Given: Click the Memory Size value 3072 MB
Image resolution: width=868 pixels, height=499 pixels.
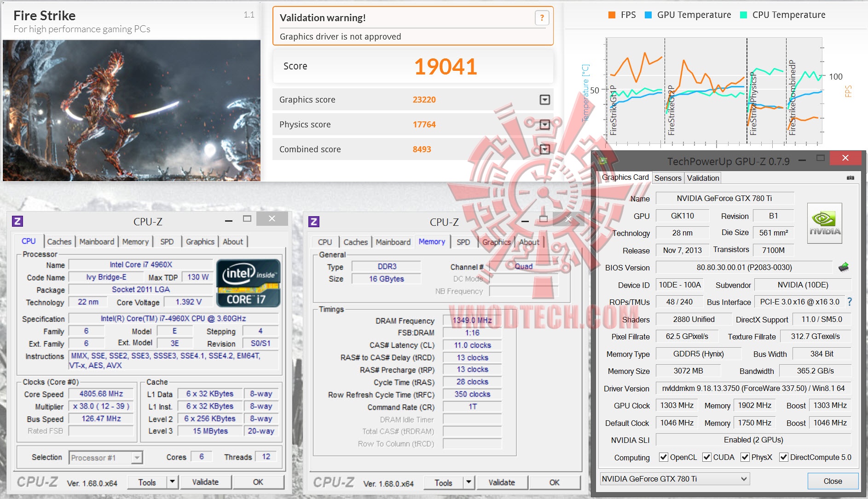Looking at the screenshot, I should point(688,371).
